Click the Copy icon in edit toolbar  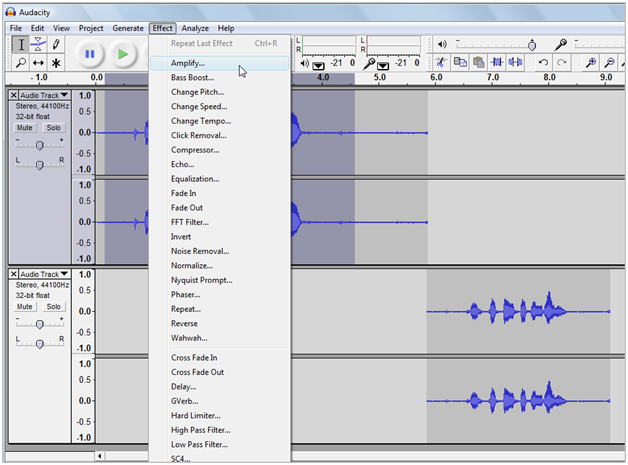pos(460,62)
